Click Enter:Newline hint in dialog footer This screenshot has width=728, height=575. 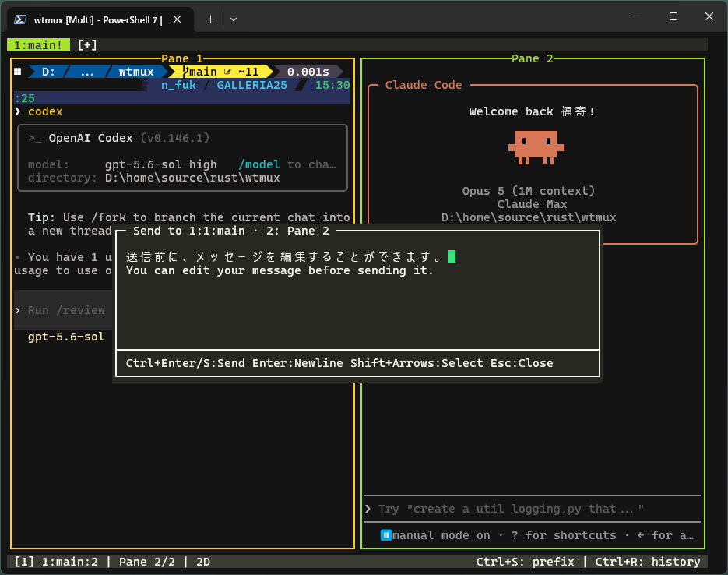(297, 363)
